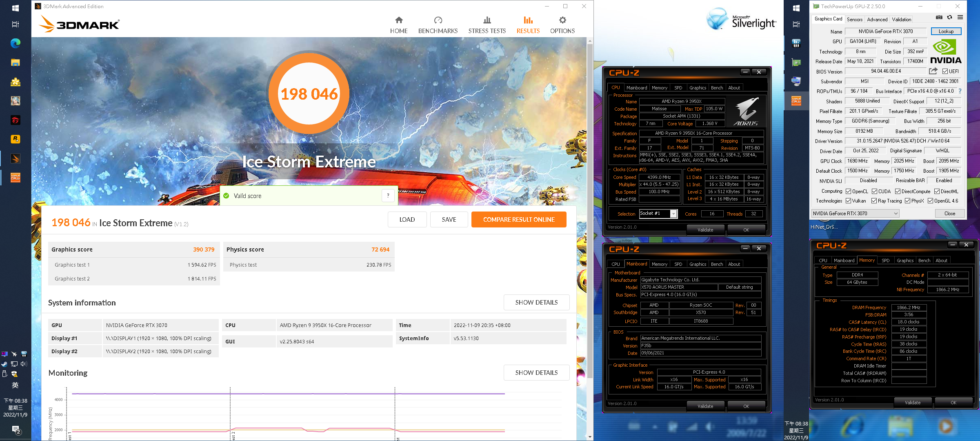Click the Graphics test 2 row
This screenshot has height=441, width=980.
(x=135, y=279)
